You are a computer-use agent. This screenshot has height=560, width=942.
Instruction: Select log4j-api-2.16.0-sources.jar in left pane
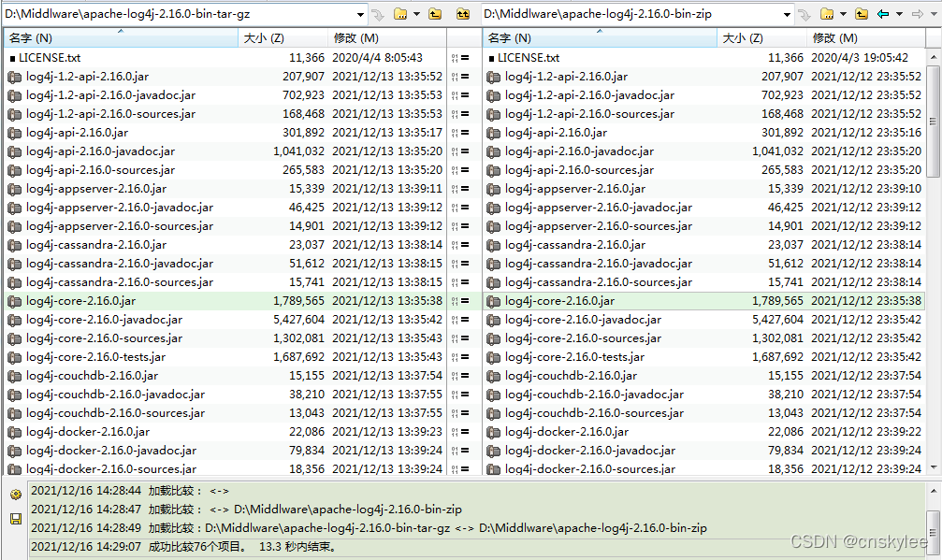[x=100, y=170]
